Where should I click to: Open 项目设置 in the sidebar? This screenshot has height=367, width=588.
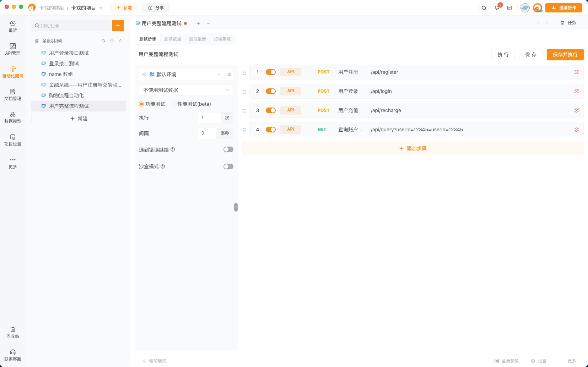click(x=13, y=140)
